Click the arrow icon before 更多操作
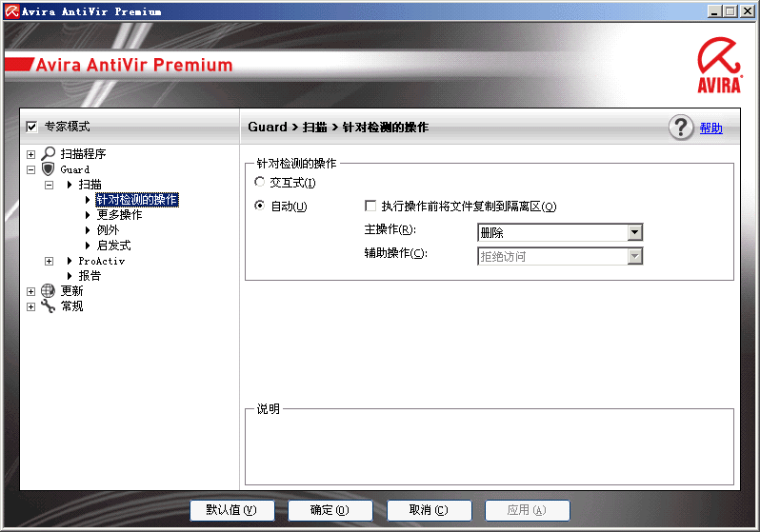The height and width of the screenshot is (532, 760). coord(88,215)
